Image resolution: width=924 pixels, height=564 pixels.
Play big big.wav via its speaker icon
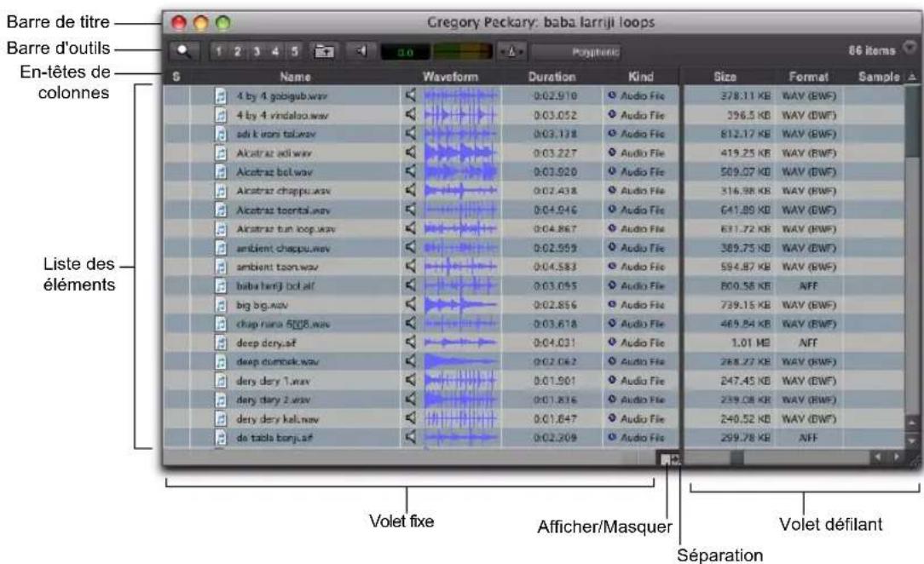pos(411,304)
